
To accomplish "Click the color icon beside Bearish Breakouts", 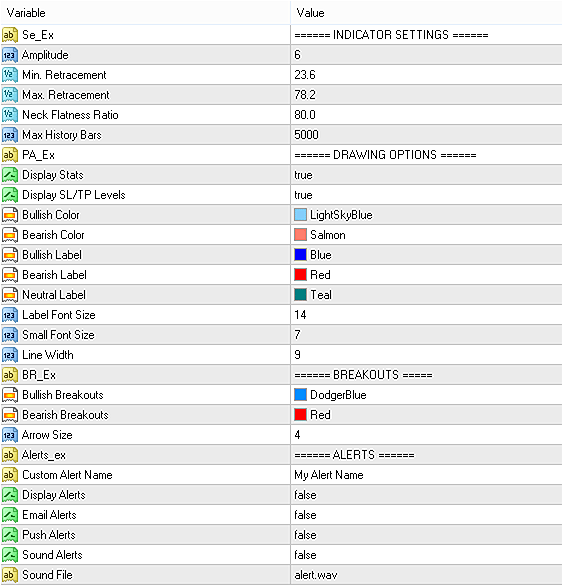I will (x=10, y=415).
